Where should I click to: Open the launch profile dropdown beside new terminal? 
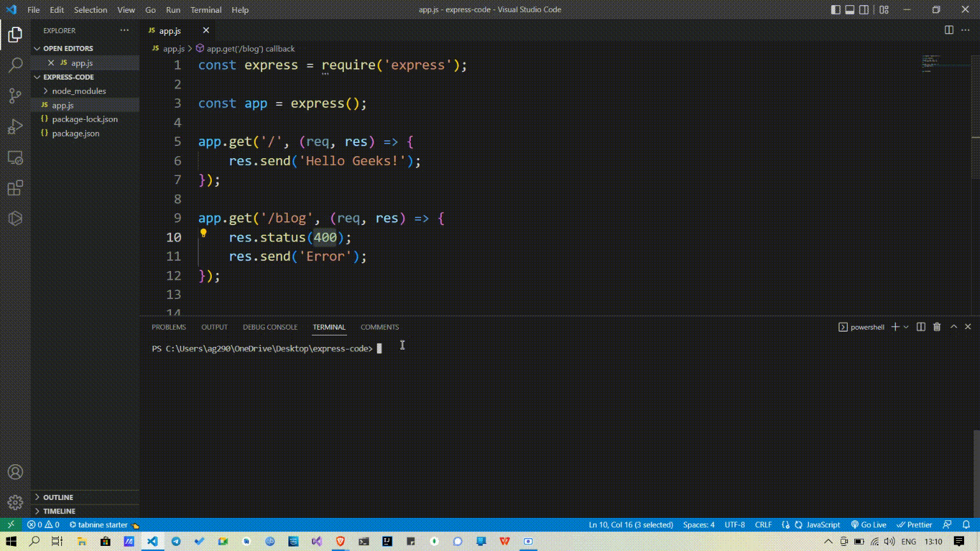click(x=906, y=327)
